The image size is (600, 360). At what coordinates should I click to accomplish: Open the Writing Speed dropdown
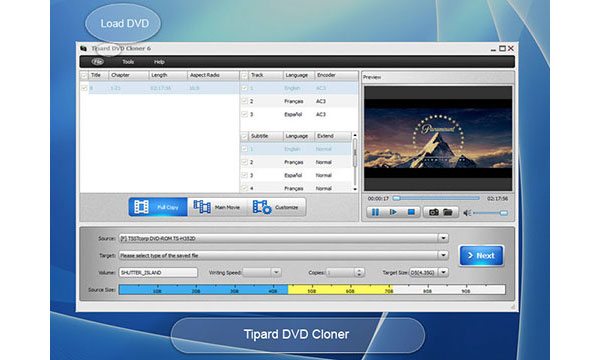276,272
